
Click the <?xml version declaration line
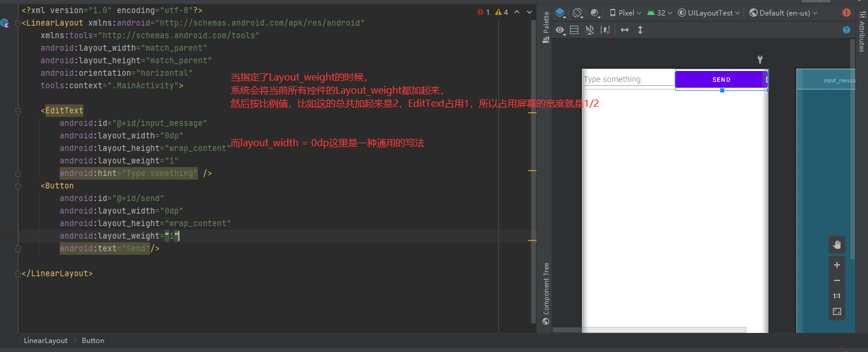pos(111,11)
